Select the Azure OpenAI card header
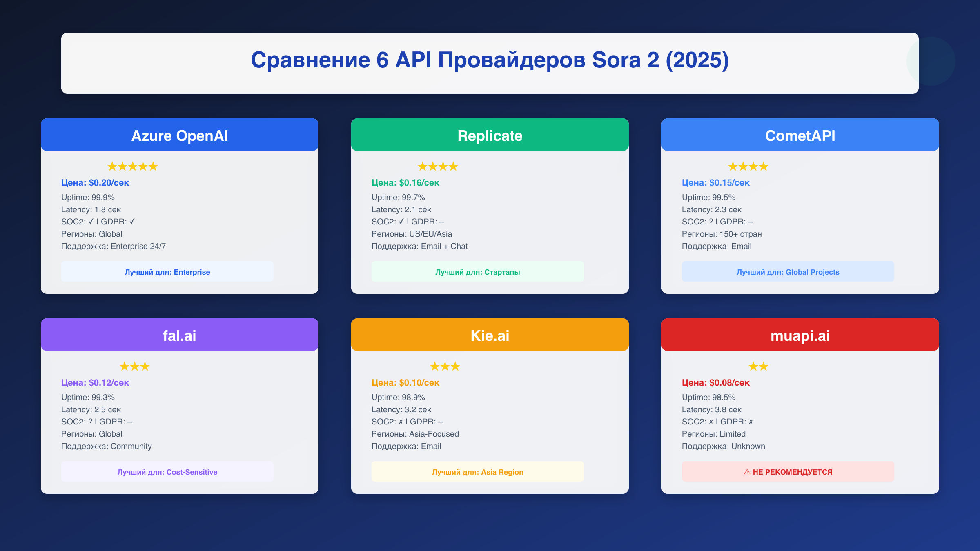Viewport: 980px width, 551px height. point(180,135)
